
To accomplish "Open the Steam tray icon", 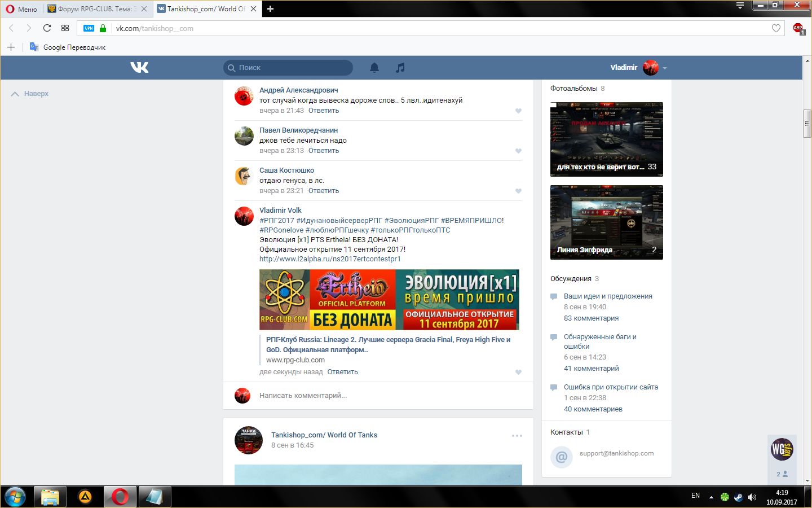I will pyautogui.click(x=738, y=497).
